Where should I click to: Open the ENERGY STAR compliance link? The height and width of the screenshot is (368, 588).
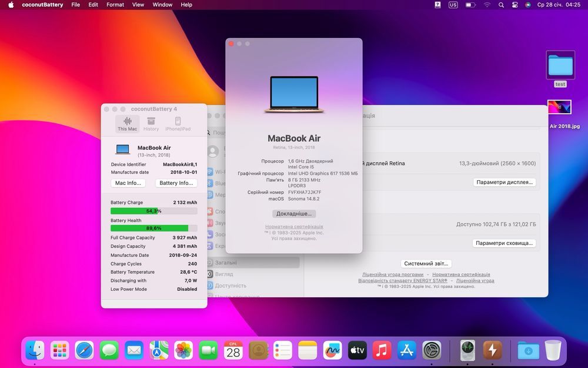pos(403,280)
